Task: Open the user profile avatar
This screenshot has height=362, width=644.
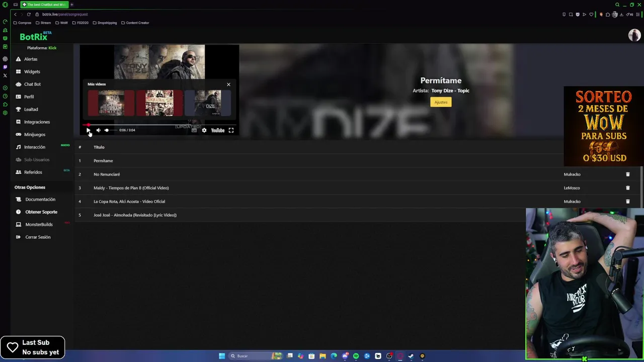Action: point(634,35)
